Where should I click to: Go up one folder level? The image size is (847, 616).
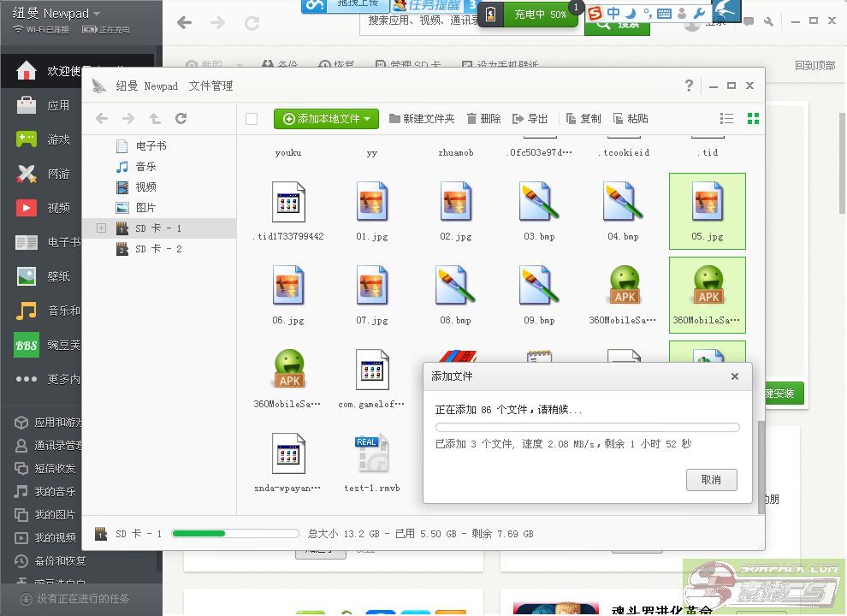(155, 119)
